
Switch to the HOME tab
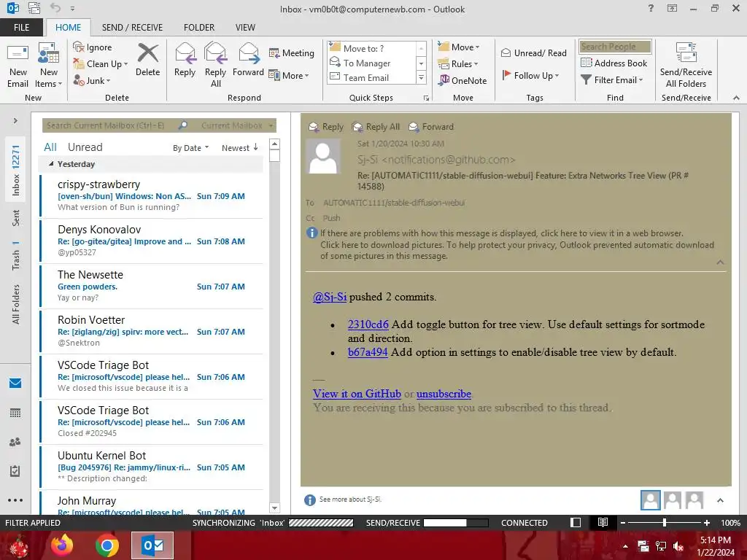point(68,27)
